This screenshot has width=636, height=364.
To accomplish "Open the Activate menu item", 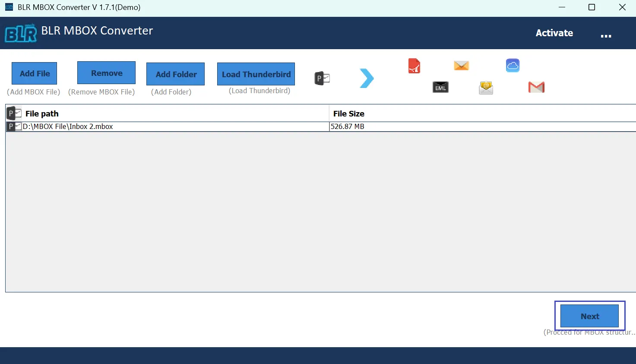I will 554,33.
